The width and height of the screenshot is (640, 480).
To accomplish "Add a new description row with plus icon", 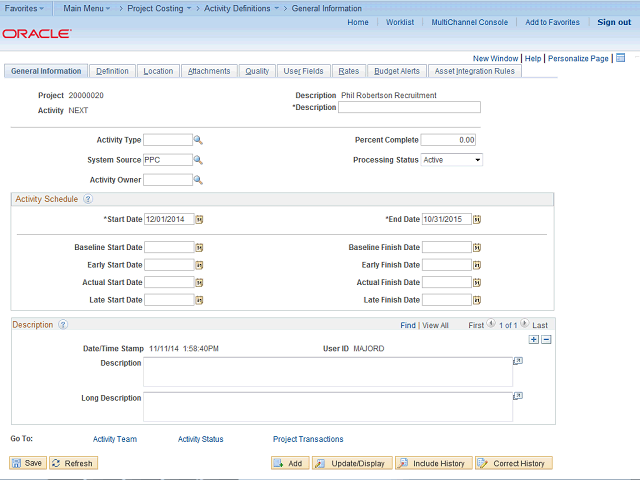I will 533,340.
